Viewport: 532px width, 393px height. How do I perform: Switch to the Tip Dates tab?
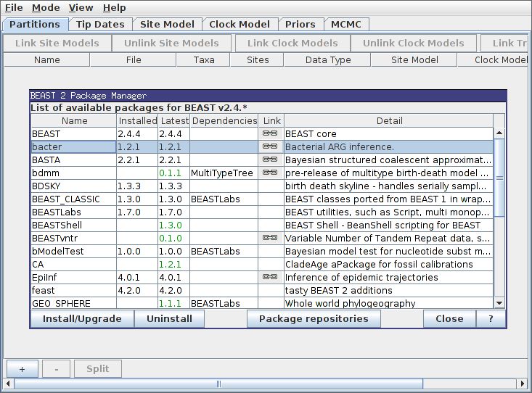(100, 25)
